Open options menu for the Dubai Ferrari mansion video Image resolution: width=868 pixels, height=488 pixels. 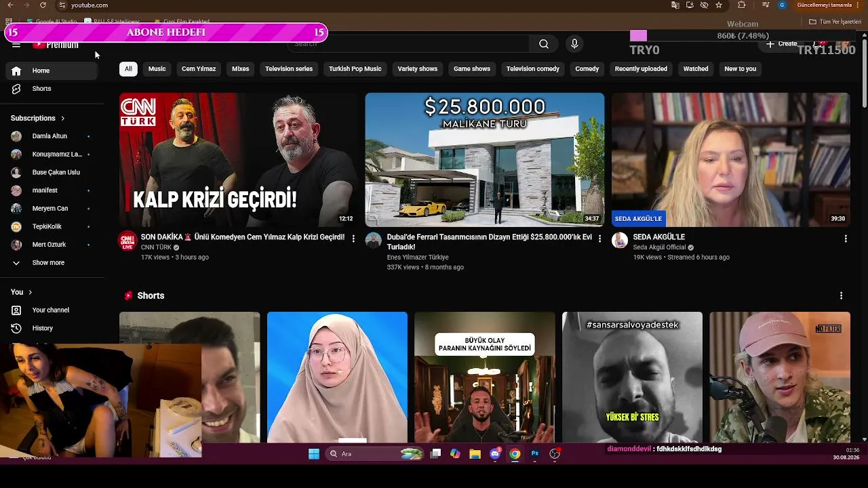pos(599,238)
